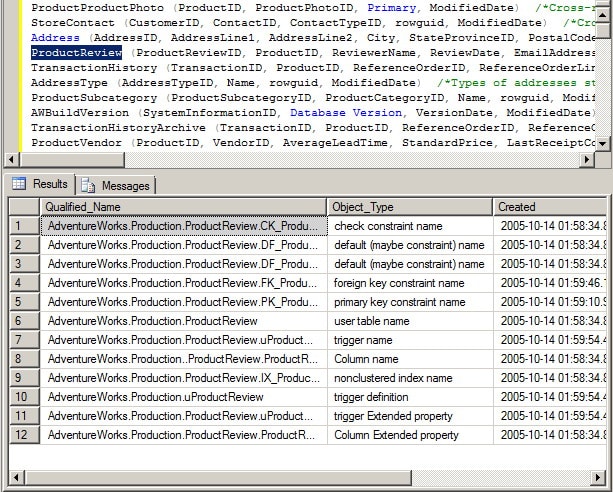613x492 pixels.
Task: Select the 'Column name' cell
Action: click(410, 359)
